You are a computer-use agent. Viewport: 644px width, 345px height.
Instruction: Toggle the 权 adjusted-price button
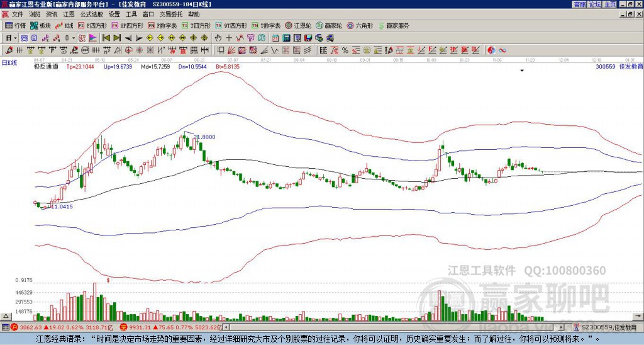click(x=82, y=38)
